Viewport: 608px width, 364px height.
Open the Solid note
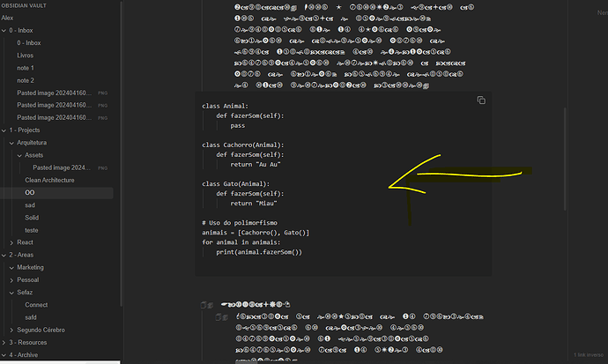[31, 217]
